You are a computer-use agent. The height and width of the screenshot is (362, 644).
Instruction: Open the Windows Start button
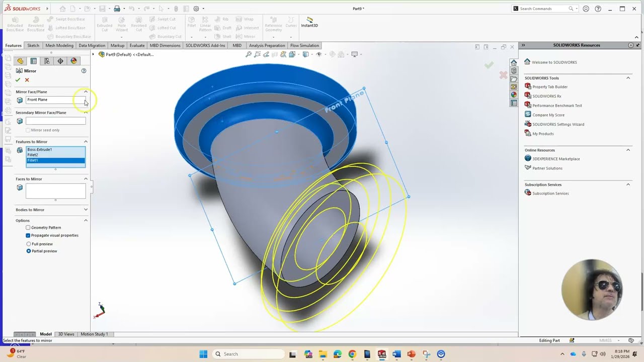tap(203, 354)
